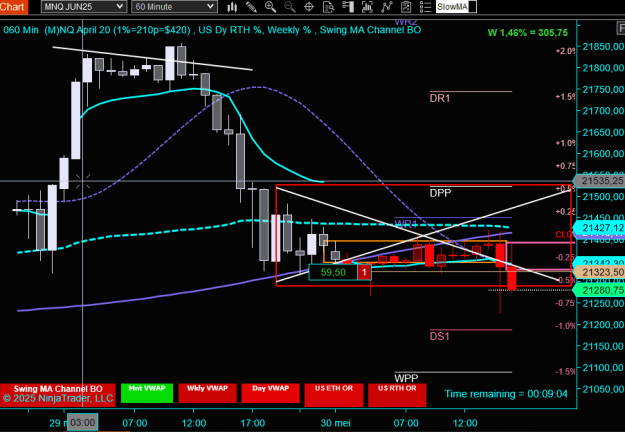Select the zoom out magnifier

tap(290, 7)
